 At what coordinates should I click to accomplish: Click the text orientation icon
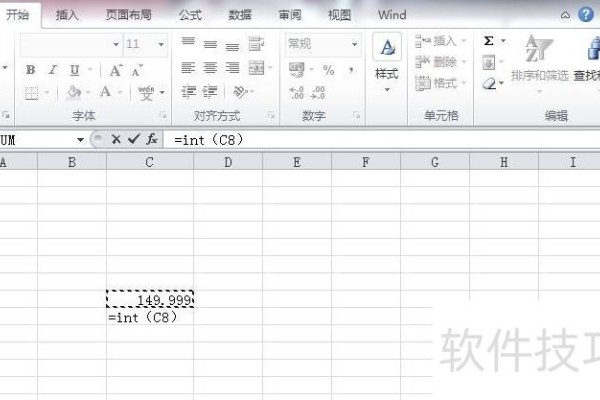pos(240,92)
